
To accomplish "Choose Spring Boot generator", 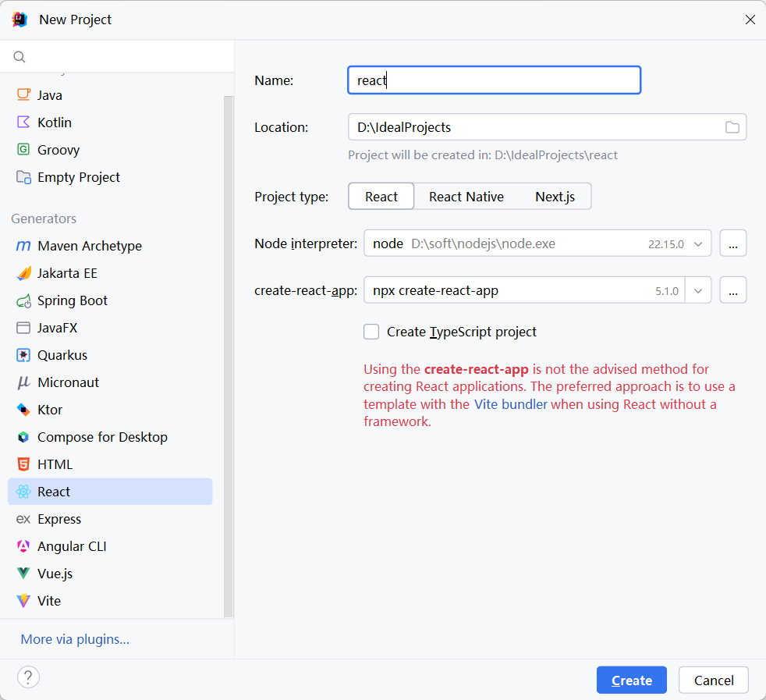I will pos(111,300).
